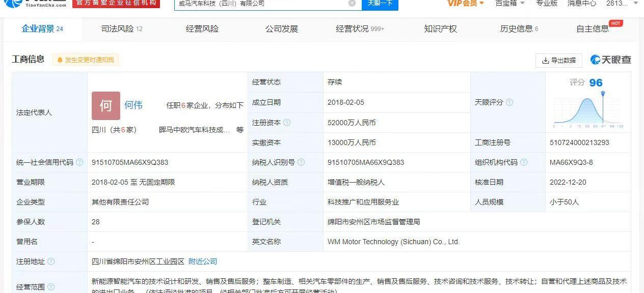Click the 何 avatar of the legal representative

coord(106,105)
